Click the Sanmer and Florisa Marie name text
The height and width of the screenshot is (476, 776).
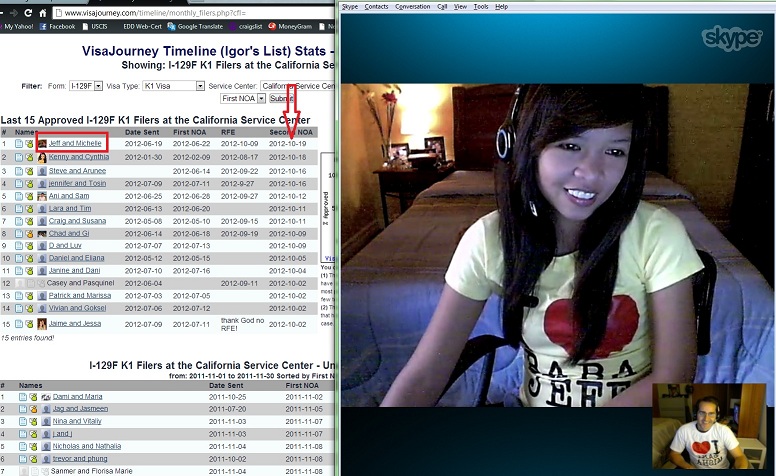click(92, 471)
